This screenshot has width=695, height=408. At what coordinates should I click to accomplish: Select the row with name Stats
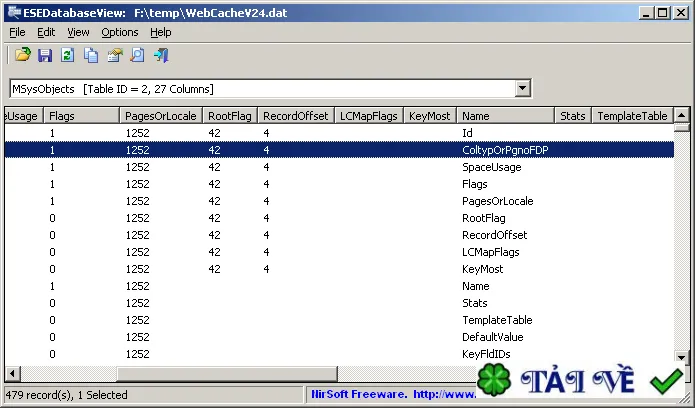pyautogui.click(x=339, y=303)
